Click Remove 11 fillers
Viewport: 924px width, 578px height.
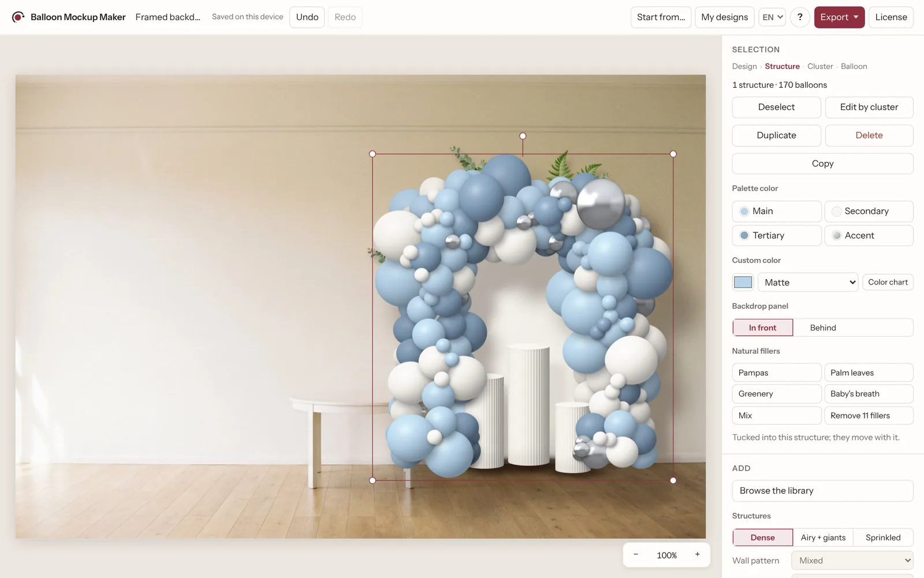pos(869,416)
